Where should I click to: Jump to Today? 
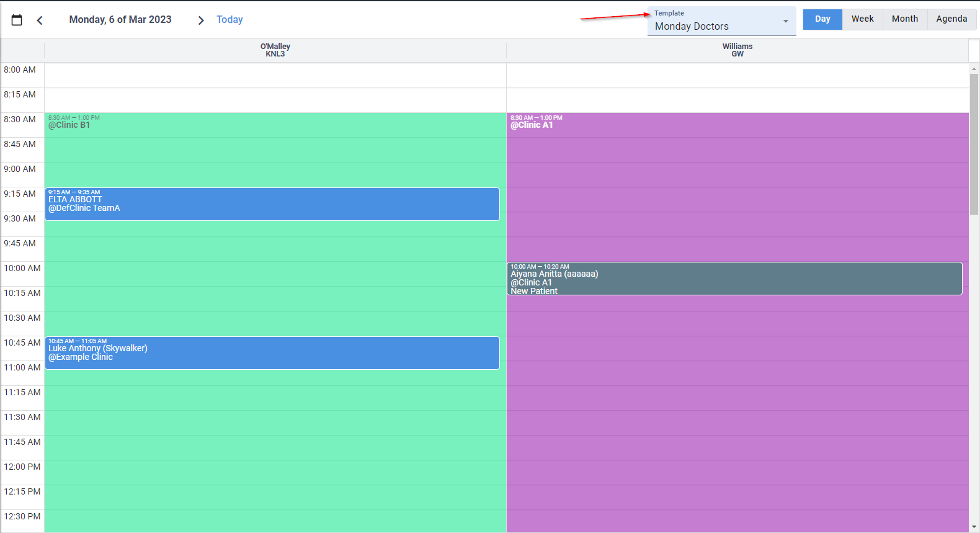pyautogui.click(x=229, y=20)
